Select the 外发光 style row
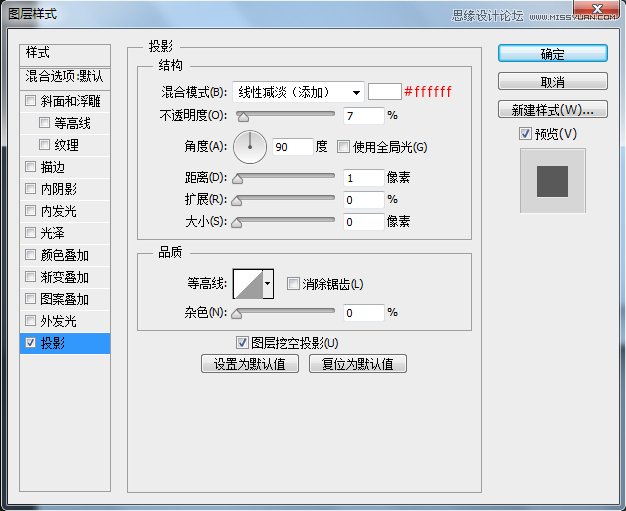This screenshot has width=626, height=511. [65, 321]
